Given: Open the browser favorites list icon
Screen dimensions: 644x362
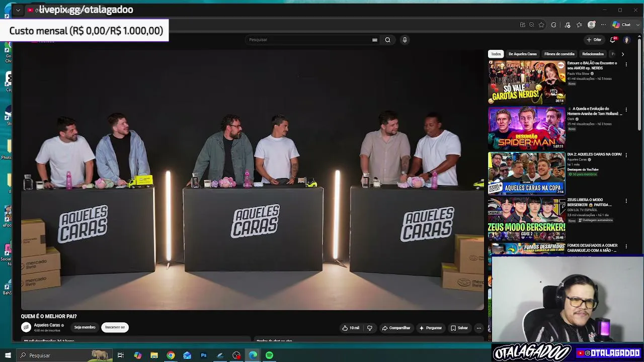Looking at the screenshot, I should [580, 25].
